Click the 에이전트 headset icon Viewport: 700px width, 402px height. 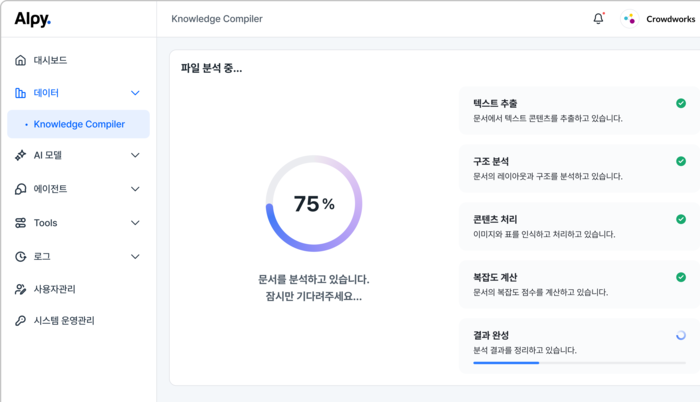(21, 189)
